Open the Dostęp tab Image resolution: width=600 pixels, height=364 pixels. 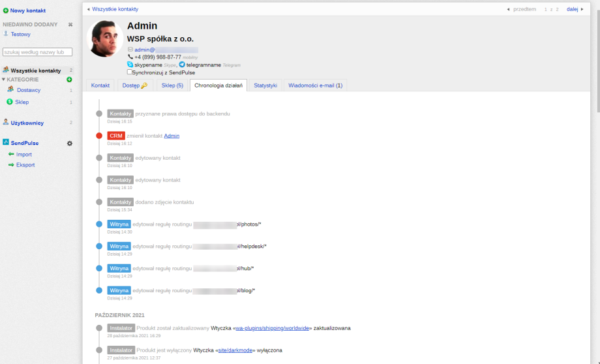click(x=135, y=85)
